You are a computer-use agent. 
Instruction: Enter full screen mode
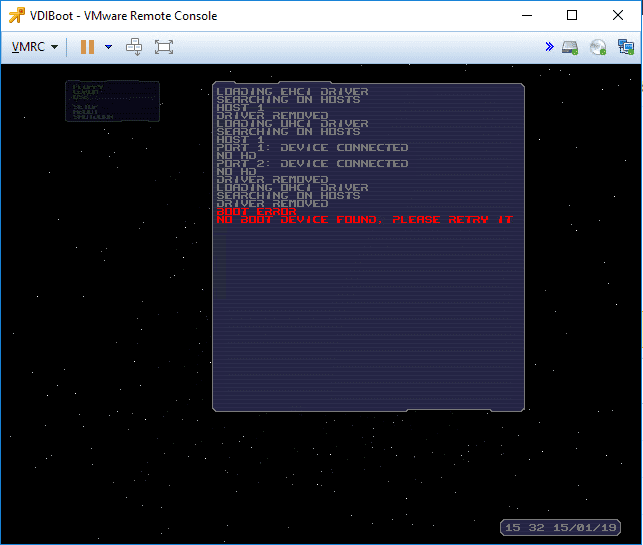(x=164, y=47)
